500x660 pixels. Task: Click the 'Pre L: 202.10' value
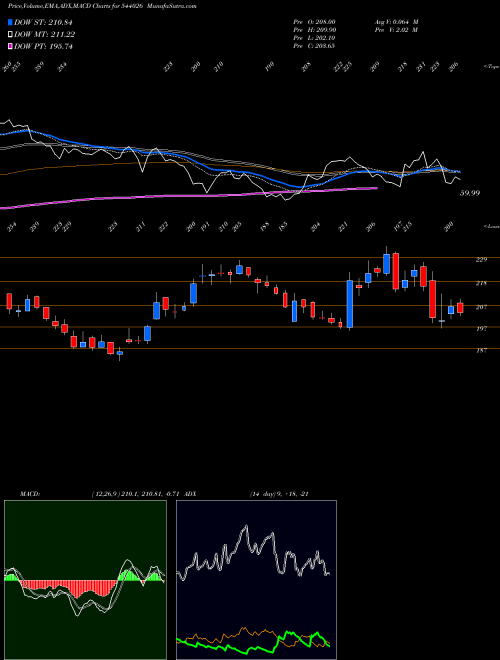pyautogui.click(x=314, y=38)
